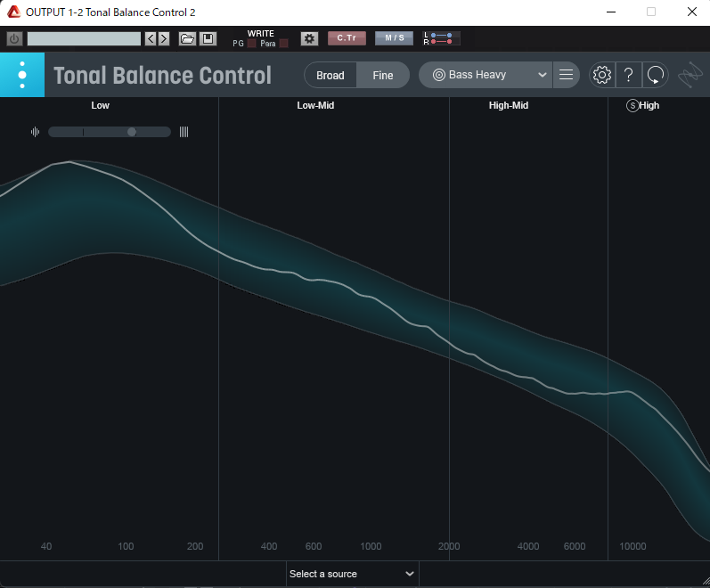This screenshot has width=710, height=588.
Task: Toggle the plugin power bypass button
Action: coord(14,39)
